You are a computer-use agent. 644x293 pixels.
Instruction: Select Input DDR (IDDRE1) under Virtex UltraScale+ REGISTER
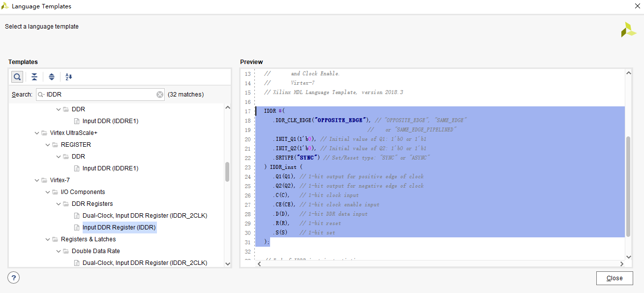point(110,168)
